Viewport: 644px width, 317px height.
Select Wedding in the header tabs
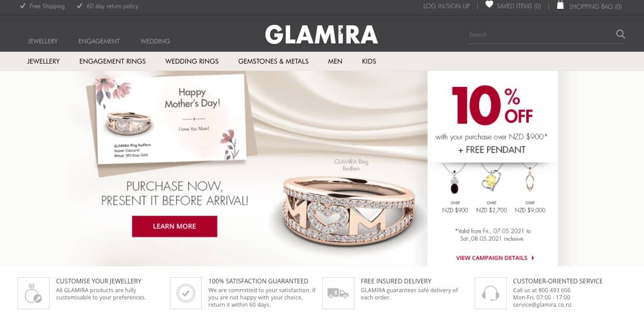[155, 41]
